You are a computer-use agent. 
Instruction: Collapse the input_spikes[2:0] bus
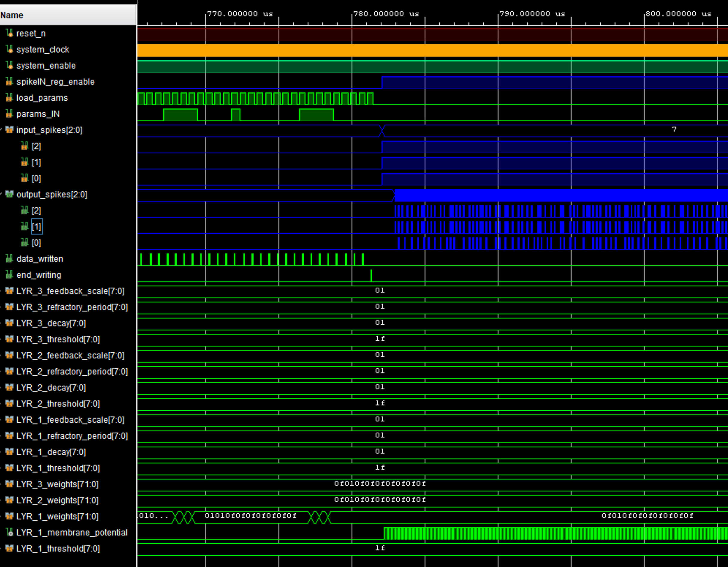[1, 130]
